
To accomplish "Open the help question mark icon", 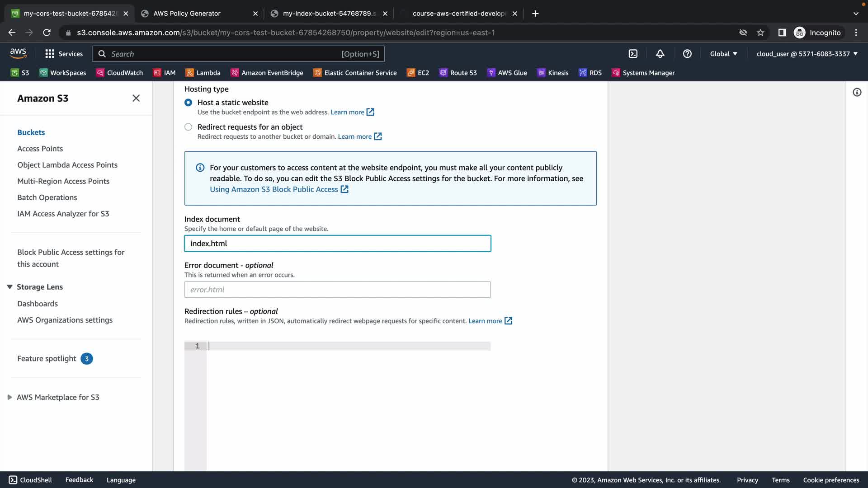I will pyautogui.click(x=687, y=54).
